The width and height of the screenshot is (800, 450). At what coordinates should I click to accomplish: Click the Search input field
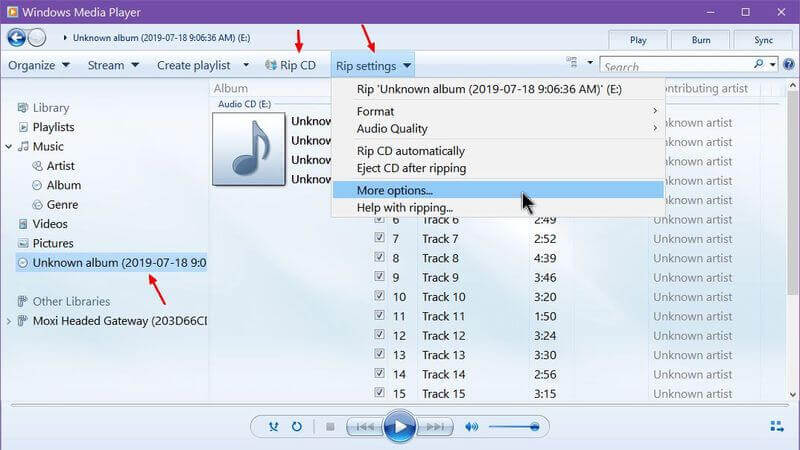[x=676, y=65]
